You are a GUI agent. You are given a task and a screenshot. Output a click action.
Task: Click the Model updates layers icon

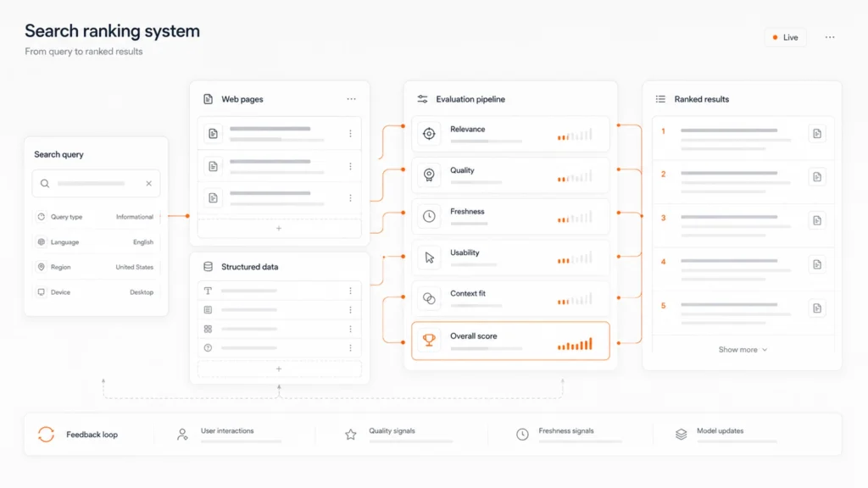pos(681,435)
